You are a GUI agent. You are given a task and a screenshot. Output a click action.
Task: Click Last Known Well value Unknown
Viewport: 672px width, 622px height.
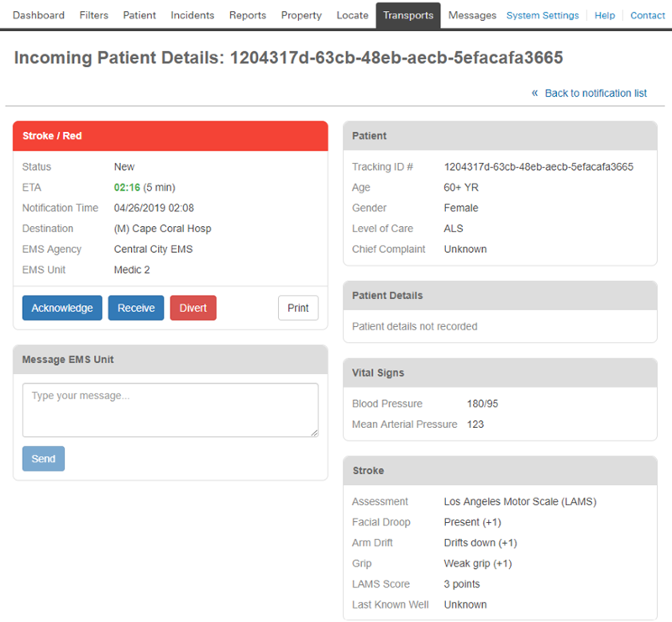tap(465, 604)
